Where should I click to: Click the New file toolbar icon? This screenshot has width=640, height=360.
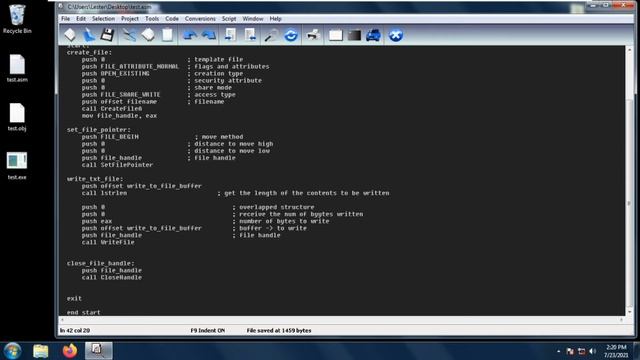70,35
